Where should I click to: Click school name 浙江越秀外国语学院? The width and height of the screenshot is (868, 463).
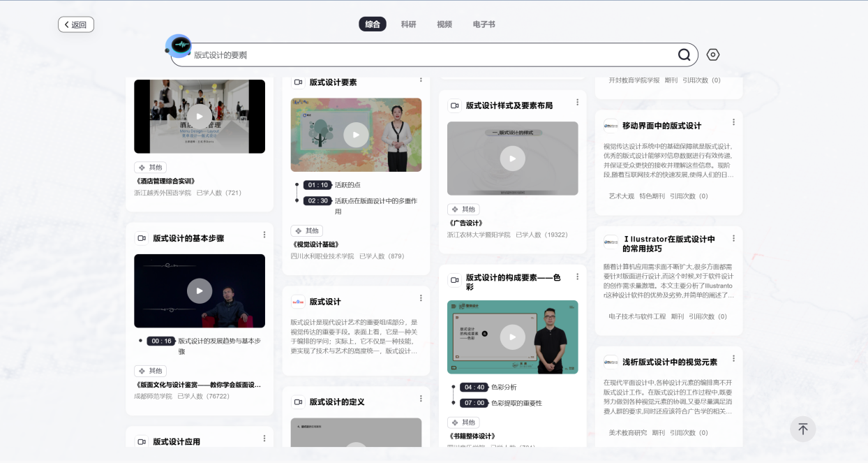(x=163, y=193)
